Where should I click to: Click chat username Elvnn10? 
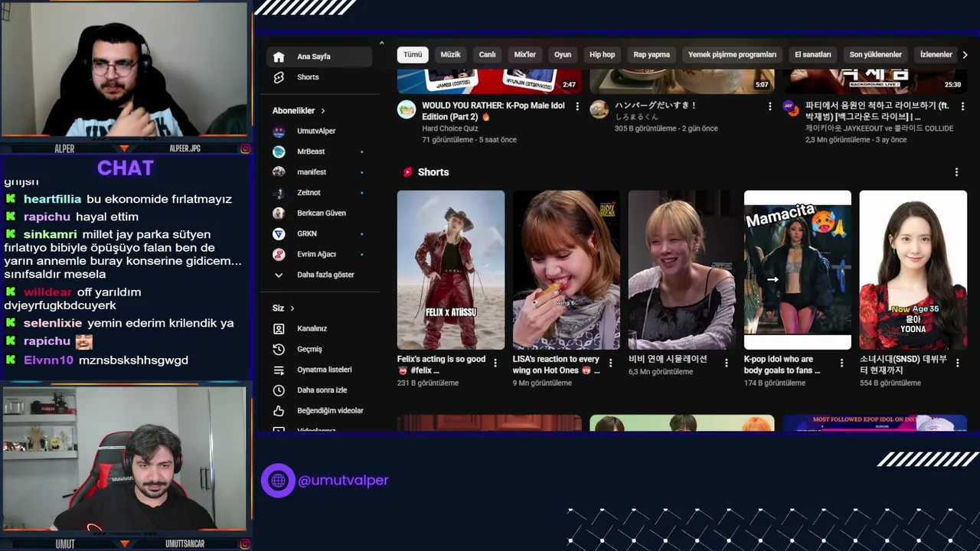(48, 360)
